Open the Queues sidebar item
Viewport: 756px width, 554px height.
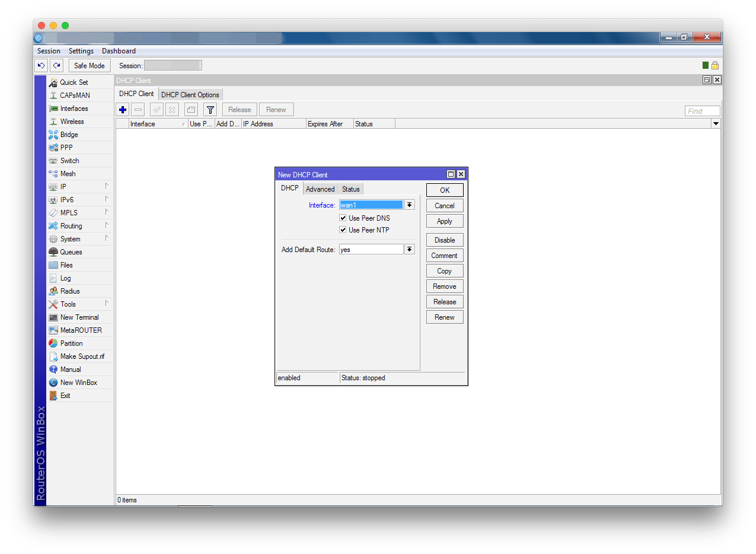71,252
